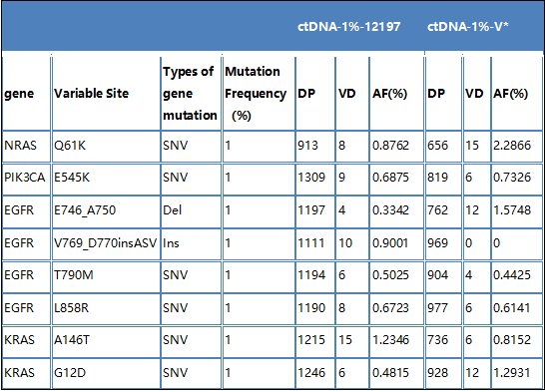
Task: Click the PIK3CA gene cell
Action: (25, 178)
